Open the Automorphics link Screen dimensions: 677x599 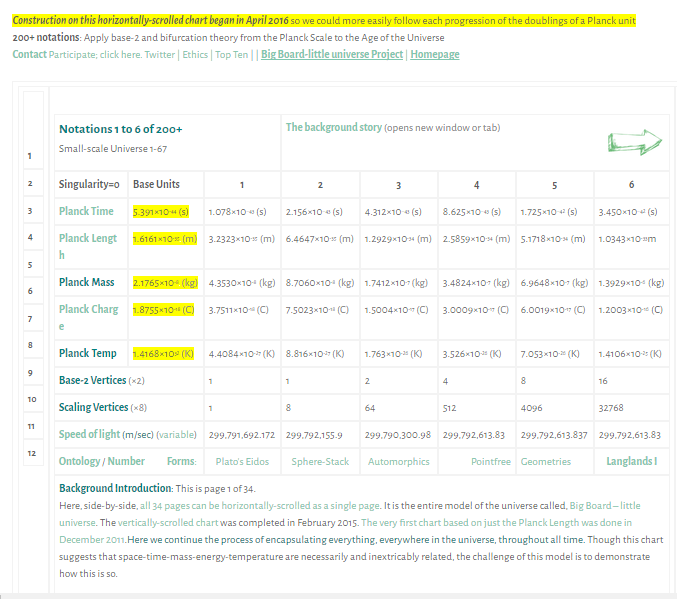[x=399, y=462]
